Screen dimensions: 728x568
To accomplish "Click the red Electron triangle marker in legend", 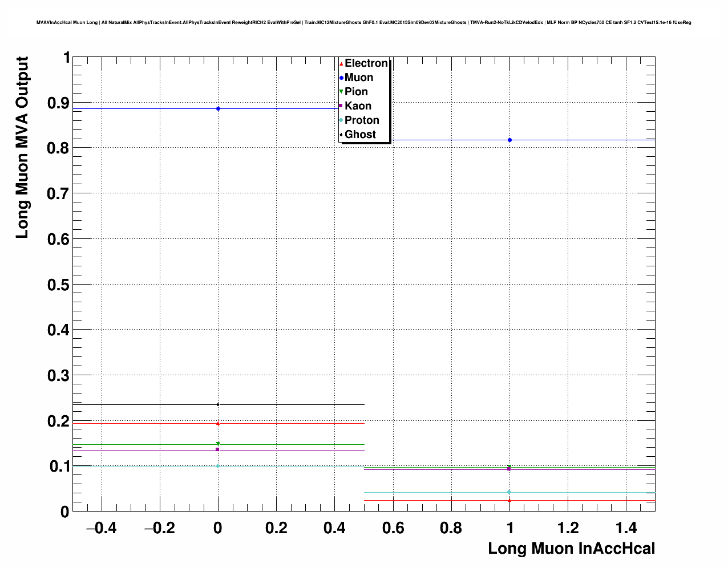I will [x=341, y=63].
